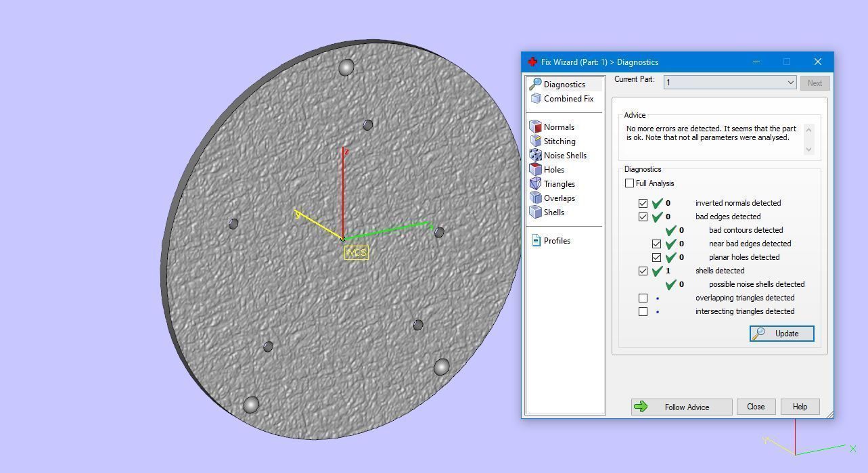Click the Update button
Image resolution: width=868 pixels, height=473 pixels.
point(781,334)
